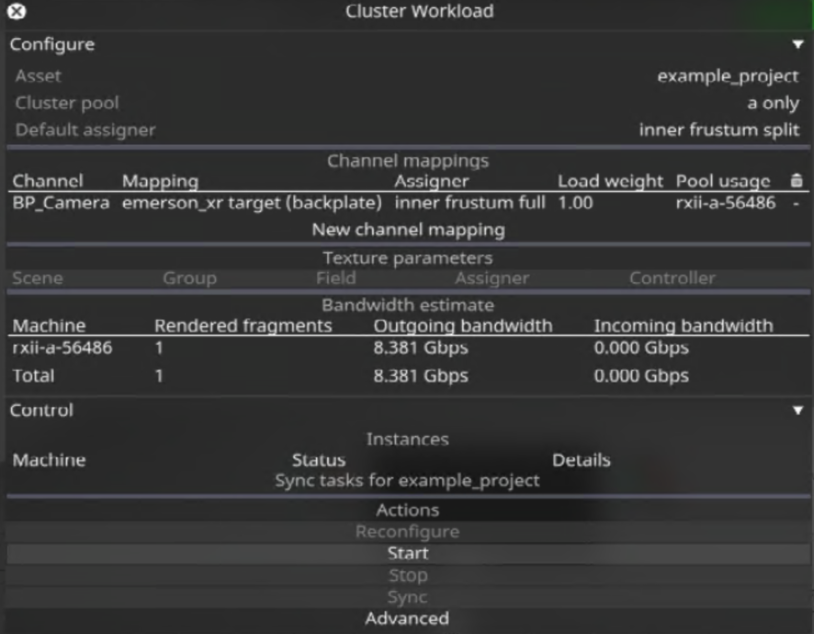Click the Start action

tap(408, 554)
